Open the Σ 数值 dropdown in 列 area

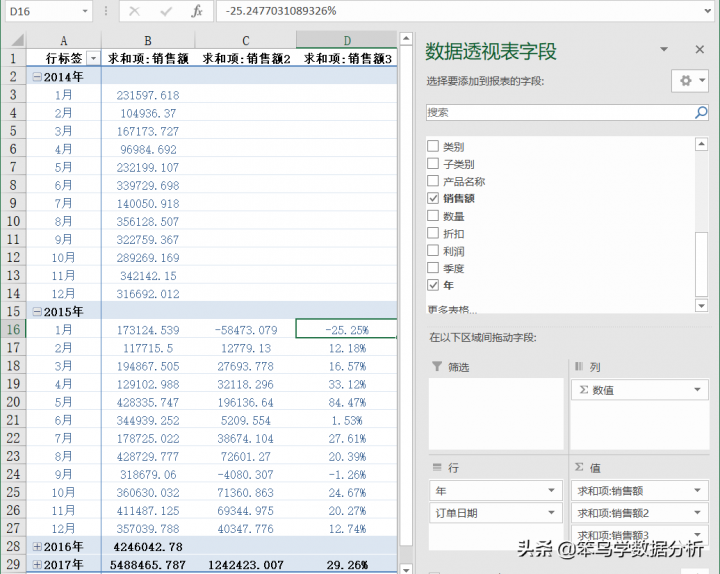click(x=698, y=390)
